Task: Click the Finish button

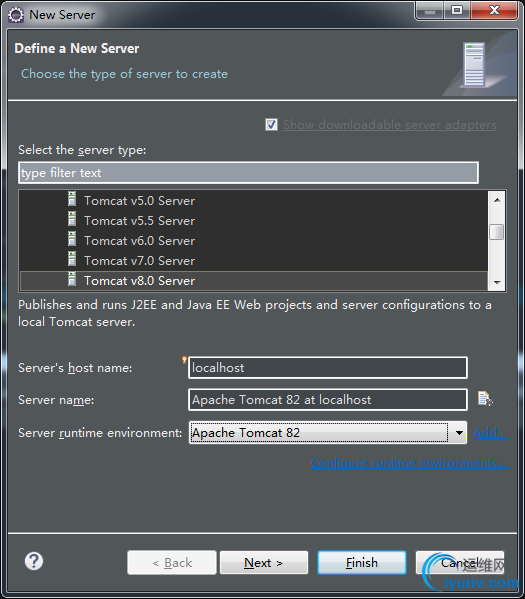Action: coord(361,562)
